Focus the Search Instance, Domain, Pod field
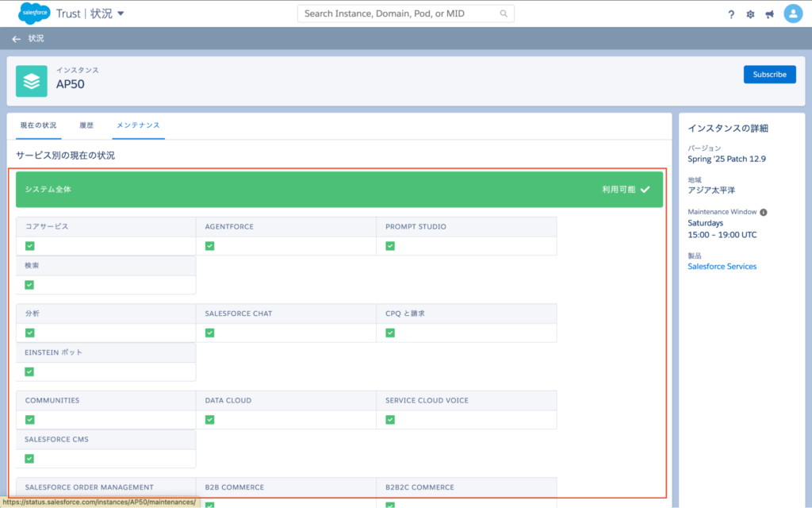 pyautogui.click(x=405, y=13)
